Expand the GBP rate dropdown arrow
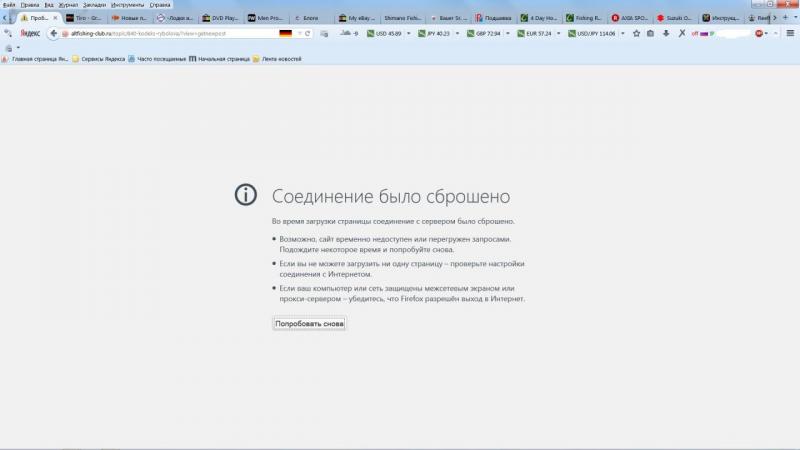Screen dimensions: 800x450 (x=508, y=33)
